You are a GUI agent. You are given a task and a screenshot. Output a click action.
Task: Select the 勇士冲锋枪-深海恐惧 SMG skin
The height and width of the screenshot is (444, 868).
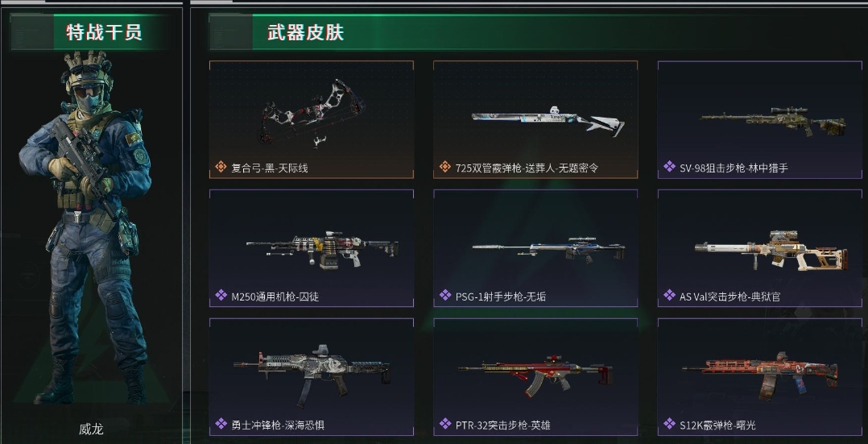(x=311, y=377)
